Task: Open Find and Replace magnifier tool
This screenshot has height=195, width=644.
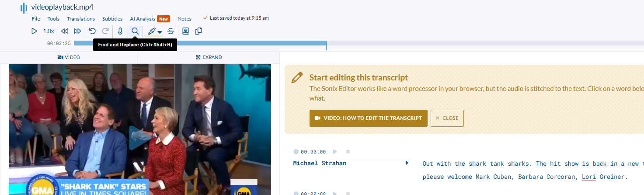Action: [x=135, y=31]
